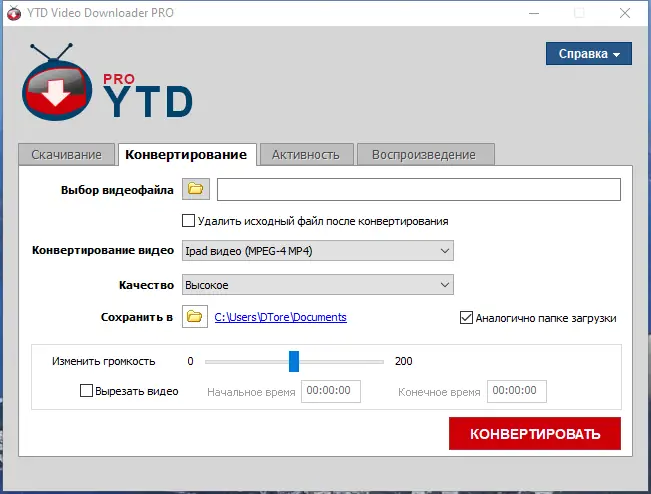Open the Конвертирование видео format dropdown
The height and width of the screenshot is (494, 651).
(x=318, y=251)
